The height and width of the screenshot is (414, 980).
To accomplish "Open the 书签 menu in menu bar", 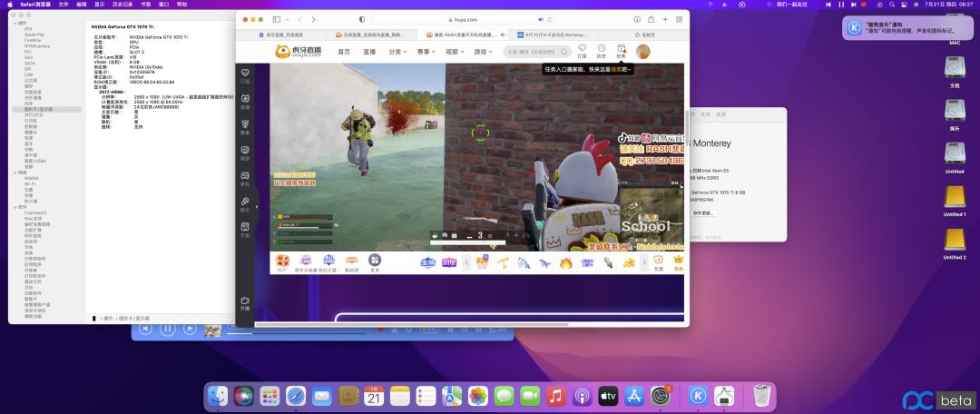I will 145,5.
